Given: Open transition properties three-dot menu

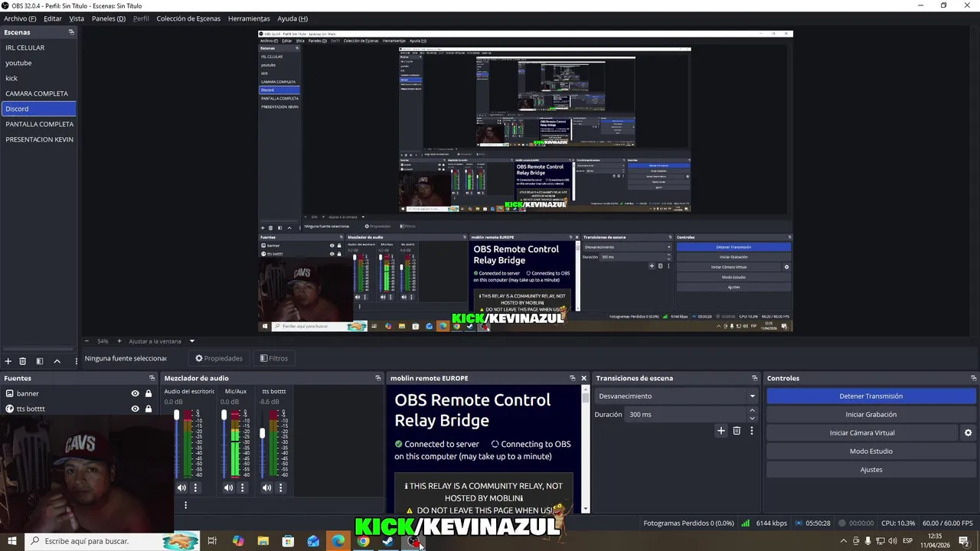Looking at the screenshot, I should pos(751,431).
